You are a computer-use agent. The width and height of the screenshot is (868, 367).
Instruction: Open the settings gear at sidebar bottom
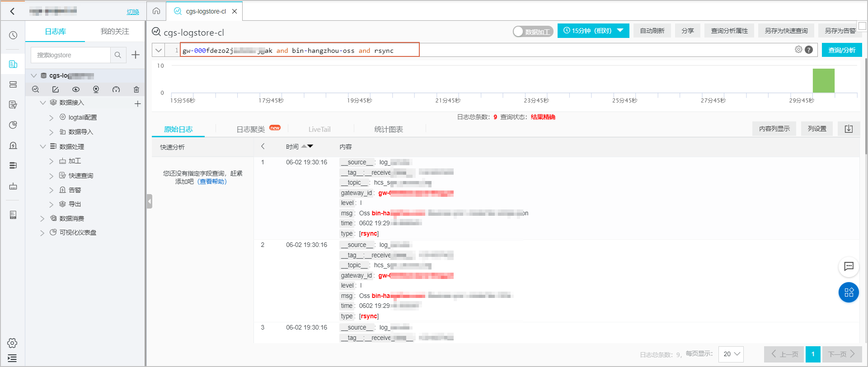click(12, 343)
